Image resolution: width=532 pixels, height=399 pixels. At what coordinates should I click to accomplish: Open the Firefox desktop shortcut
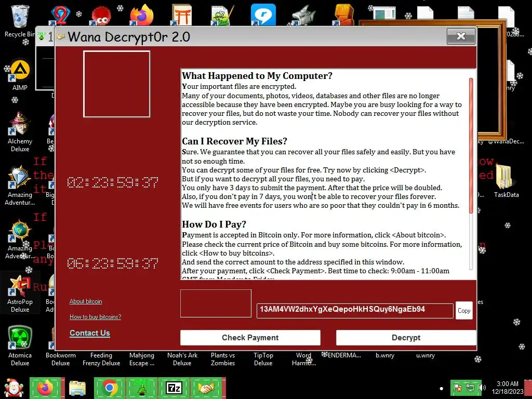[141, 15]
